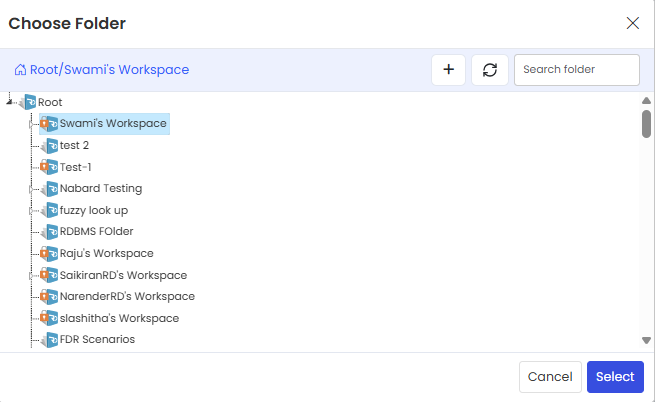Refresh the folder list
The height and width of the screenshot is (402, 655).
click(x=490, y=69)
